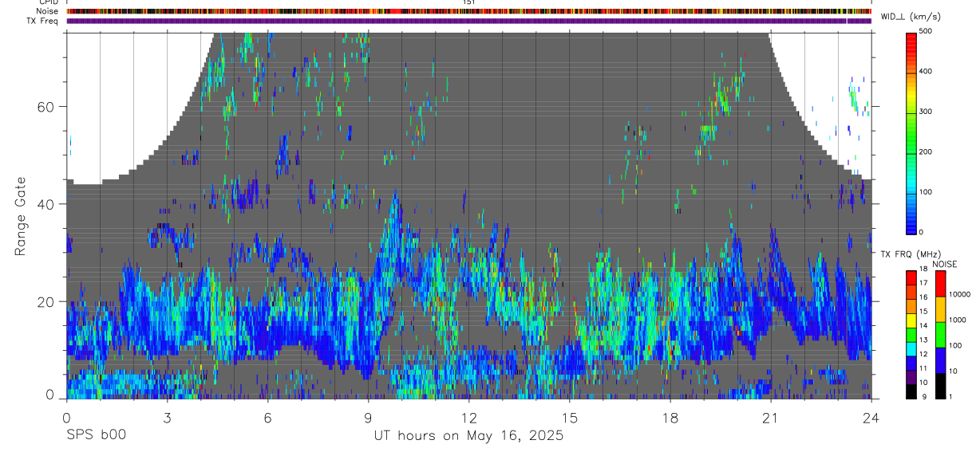Click the 500 tick on the width colorbar
This screenshot has height=452, width=980.
click(926, 31)
